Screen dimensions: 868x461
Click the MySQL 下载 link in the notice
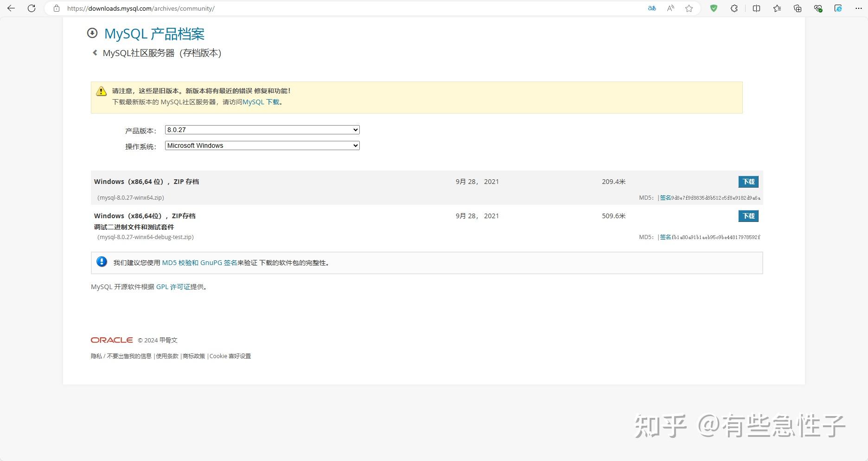262,101
